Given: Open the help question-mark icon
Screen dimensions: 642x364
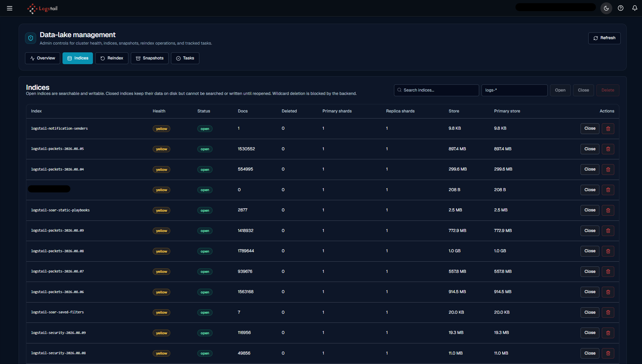Looking at the screenshot, I should (621, 8).
